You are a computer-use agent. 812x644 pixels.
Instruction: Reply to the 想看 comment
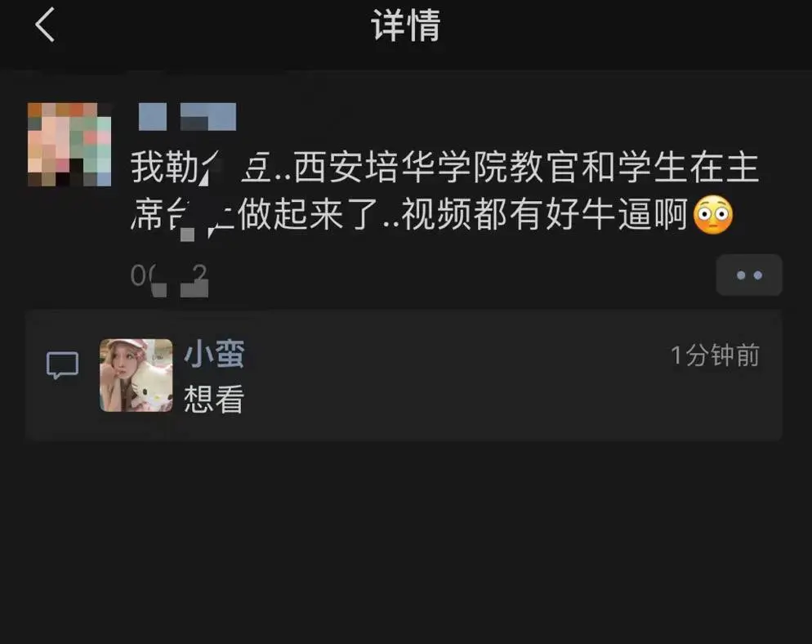point(214,399)
